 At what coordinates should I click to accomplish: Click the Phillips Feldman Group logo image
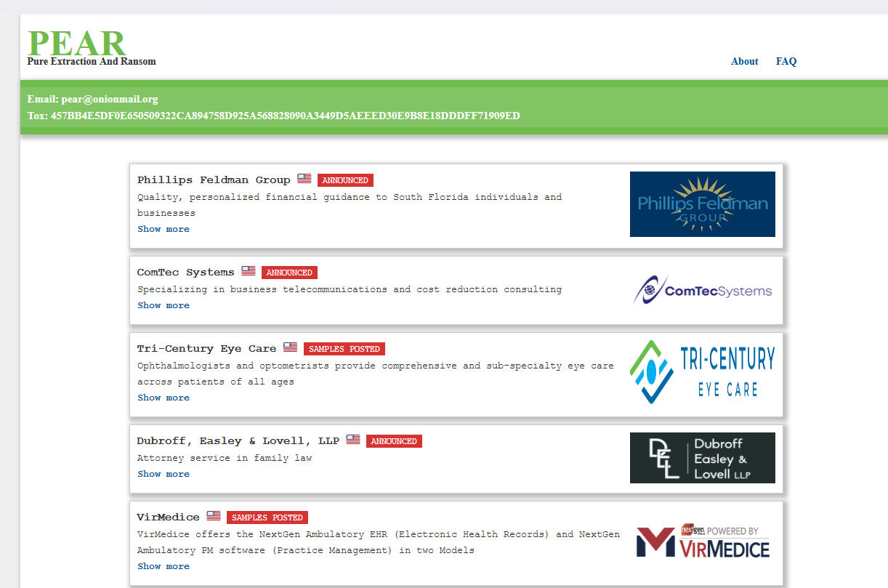703,204
